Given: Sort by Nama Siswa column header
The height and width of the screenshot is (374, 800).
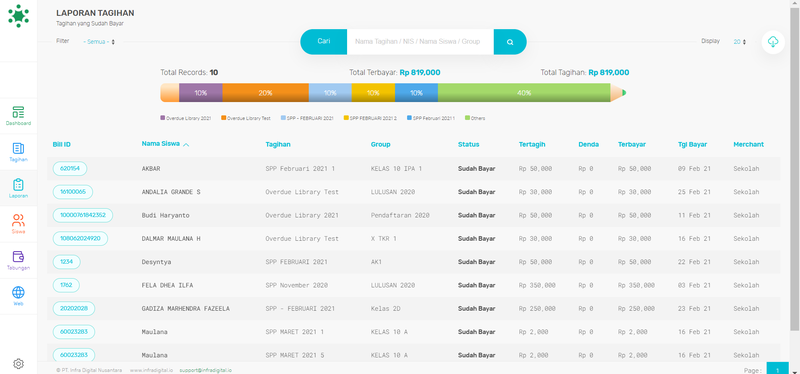Looking at the screenshot, I should pyautogui.click(x=161, y=144).
